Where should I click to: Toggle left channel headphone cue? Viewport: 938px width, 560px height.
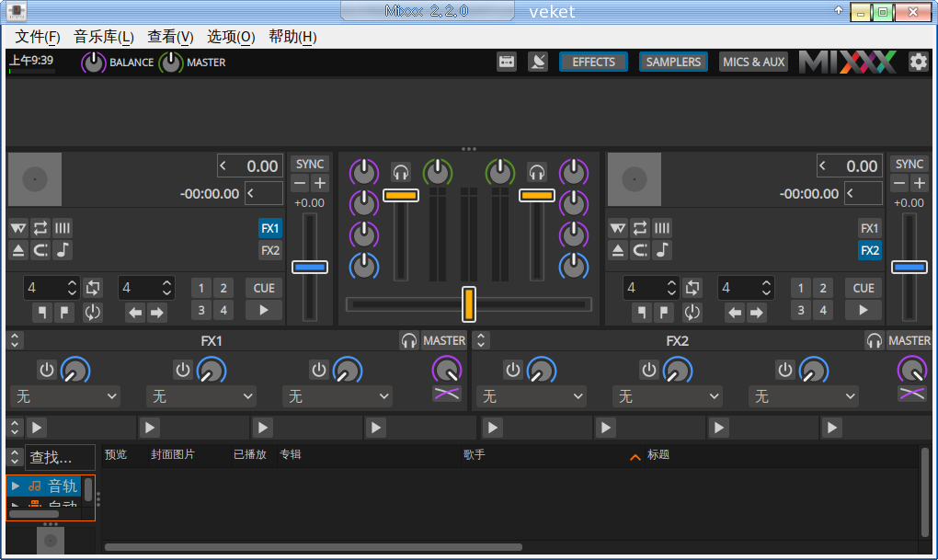pyautogui.click(x=401, y=172)
